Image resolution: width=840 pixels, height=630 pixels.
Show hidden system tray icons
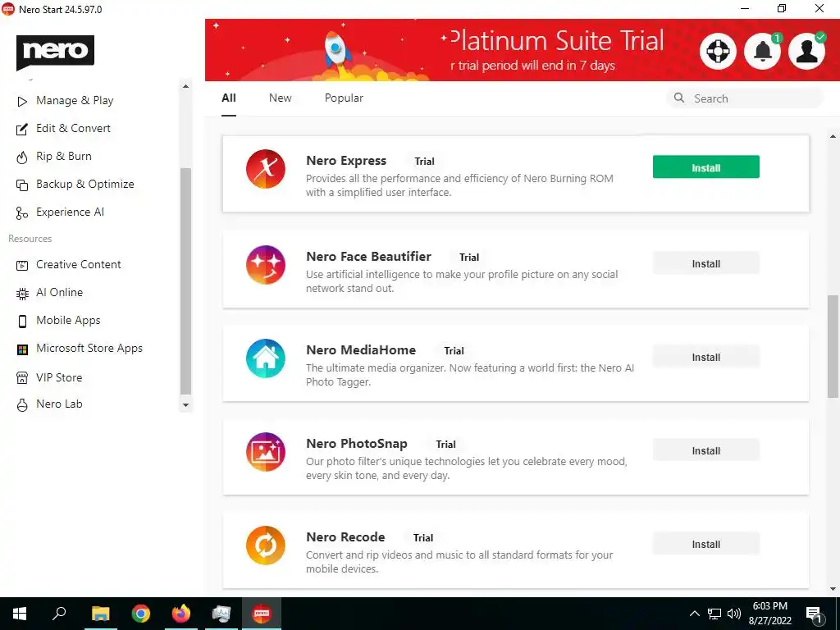694,614
